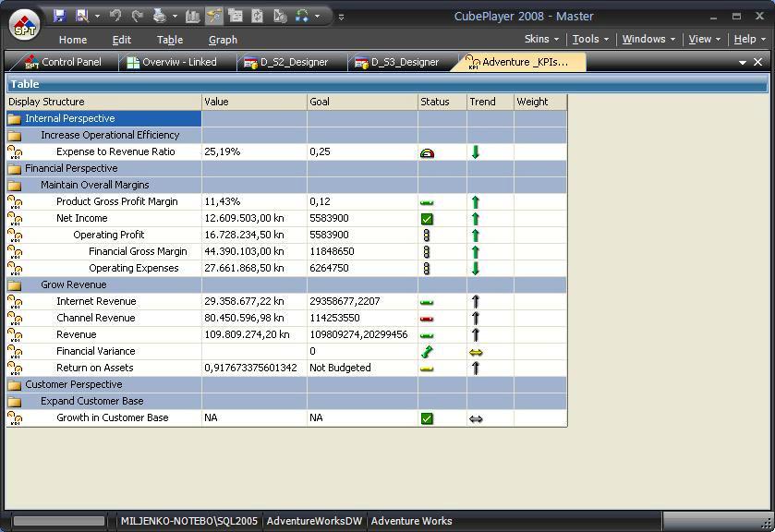Click the grey sideways trend arrow for Growth in Customer Base
This screenshot has width=775, height=532.
coord(476,419)
